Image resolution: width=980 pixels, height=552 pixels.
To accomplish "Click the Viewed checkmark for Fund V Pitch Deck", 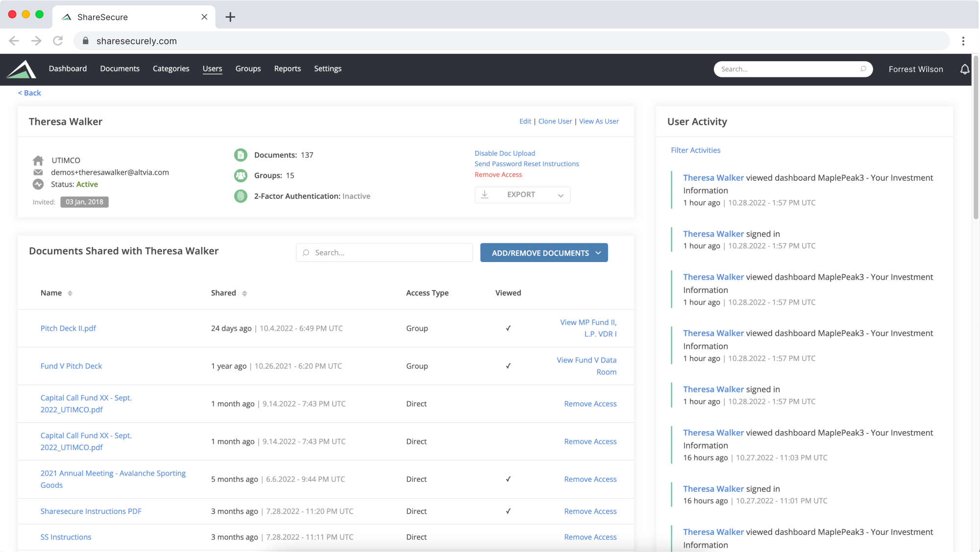I will click(508, 365).
